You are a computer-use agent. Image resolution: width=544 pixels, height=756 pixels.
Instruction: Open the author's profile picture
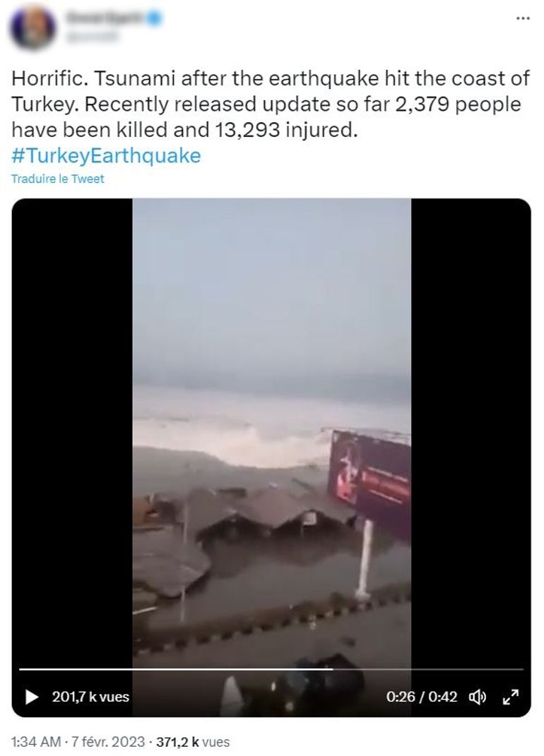(32, 27)
